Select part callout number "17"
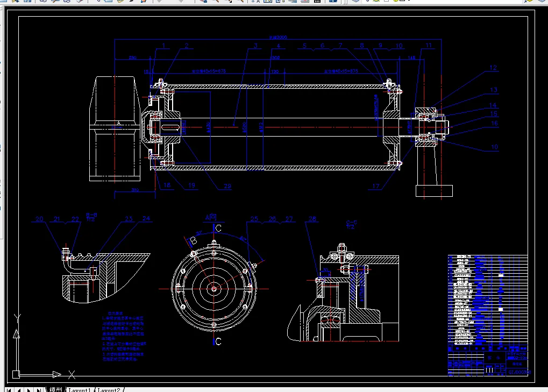 click(376, 186)
